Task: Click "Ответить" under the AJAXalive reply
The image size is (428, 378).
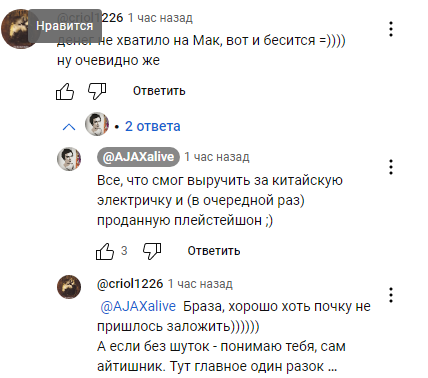Action: pos(214,251)
